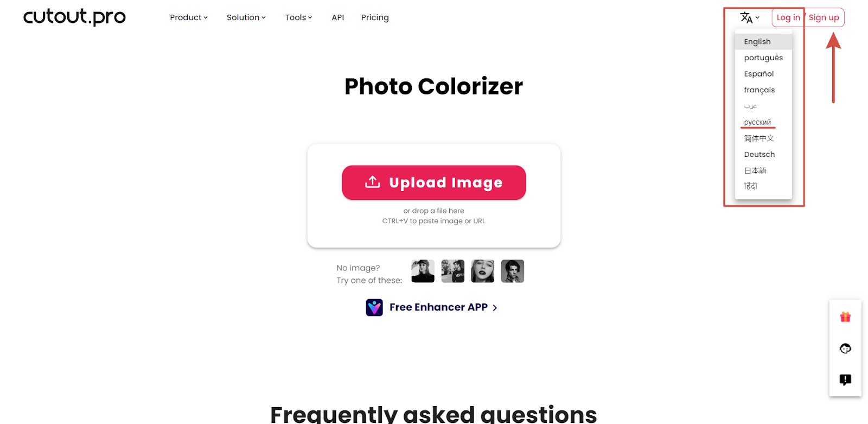The height and width of the screenshot is (424, 868).
Task: Go to the cutout.pro home logo
Action: [x=74, y=17]
